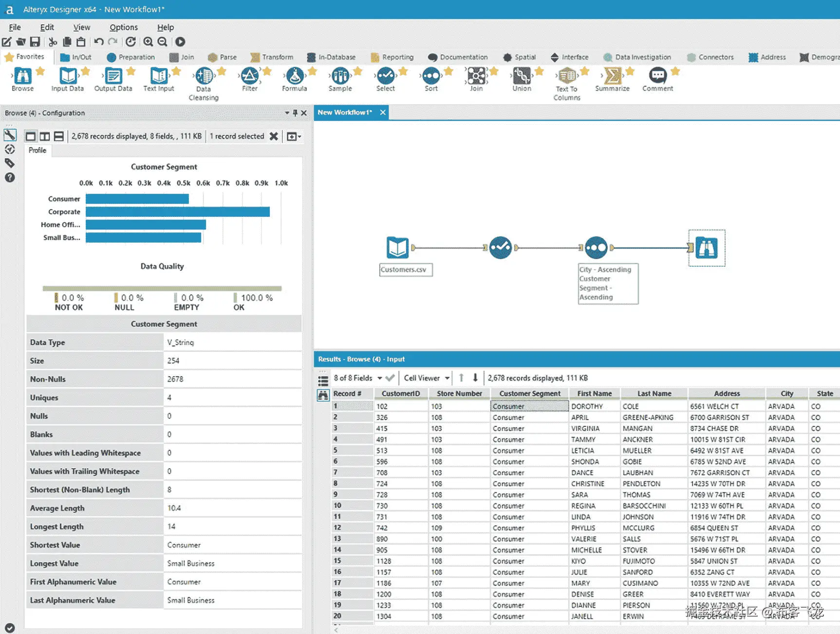
Task: Click the Save workflow icon
Action: [x=35, y=42]
